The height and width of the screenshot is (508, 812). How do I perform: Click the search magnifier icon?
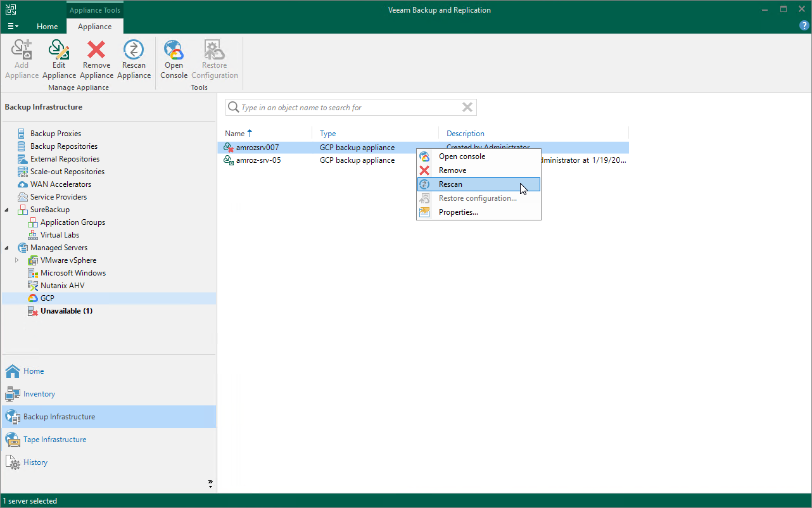click(x=234, y=108)
